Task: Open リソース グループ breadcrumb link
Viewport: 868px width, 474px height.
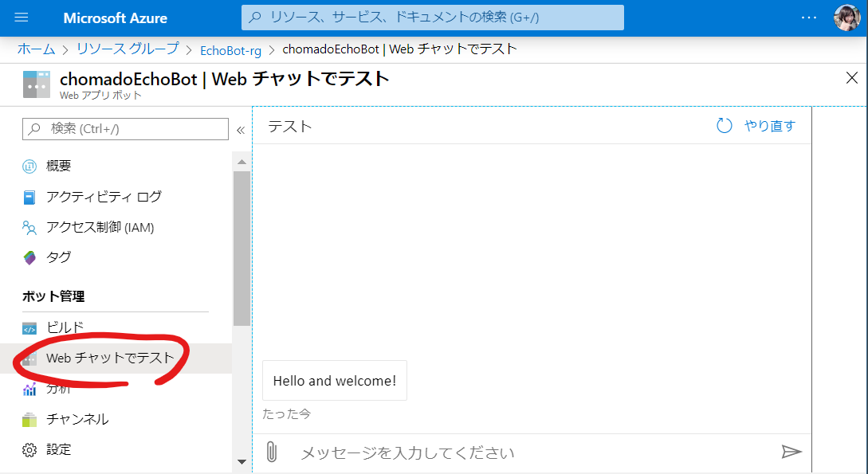Action: (128, 49)
